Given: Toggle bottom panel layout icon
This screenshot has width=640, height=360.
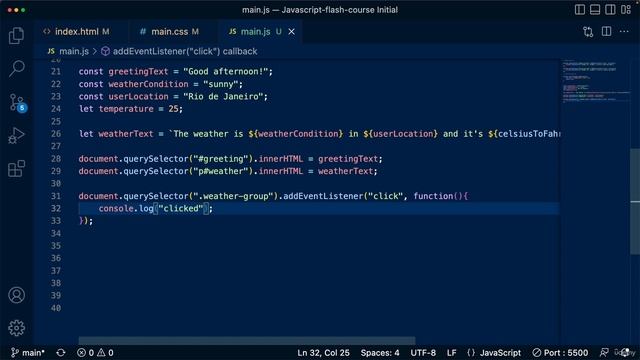Looking at the screenshot, I should [595, 10].
